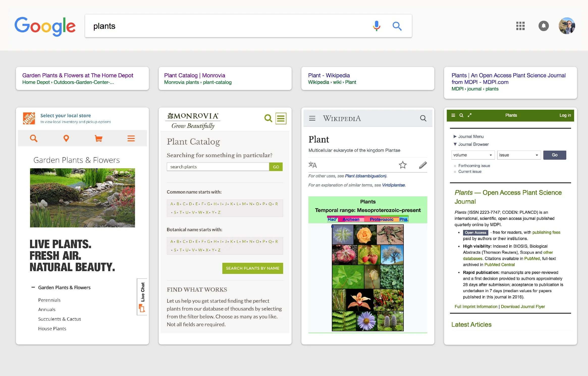The width and height of the screenshot is (588, 376).
Task: Open Monrovia hamburger menu icon
Action: click(281, 118)
